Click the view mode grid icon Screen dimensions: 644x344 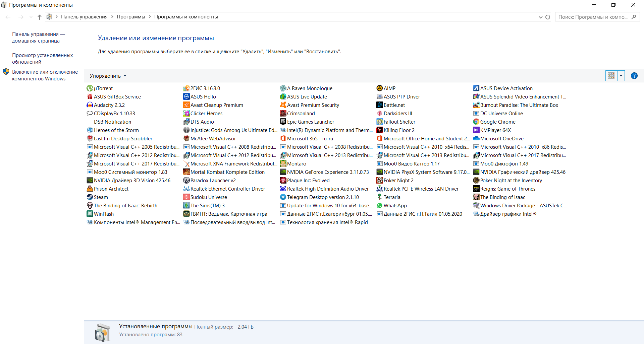(611, 76)
